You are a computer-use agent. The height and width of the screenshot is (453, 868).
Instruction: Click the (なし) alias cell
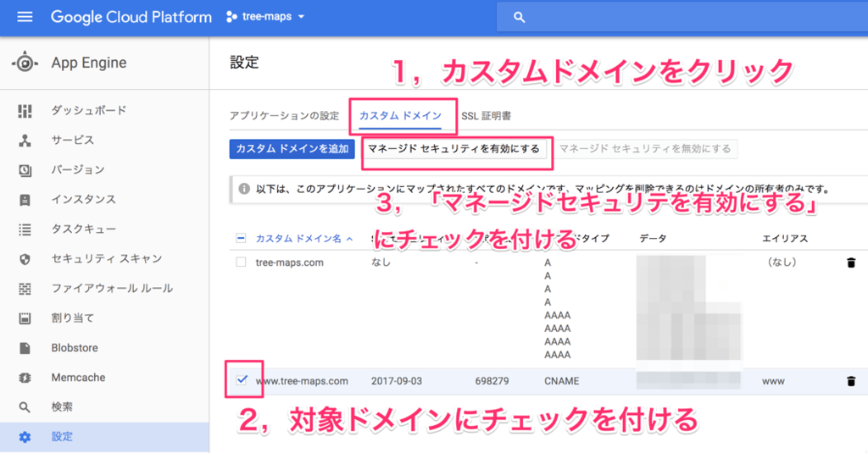pyautogui.click(x=781, y=262)
